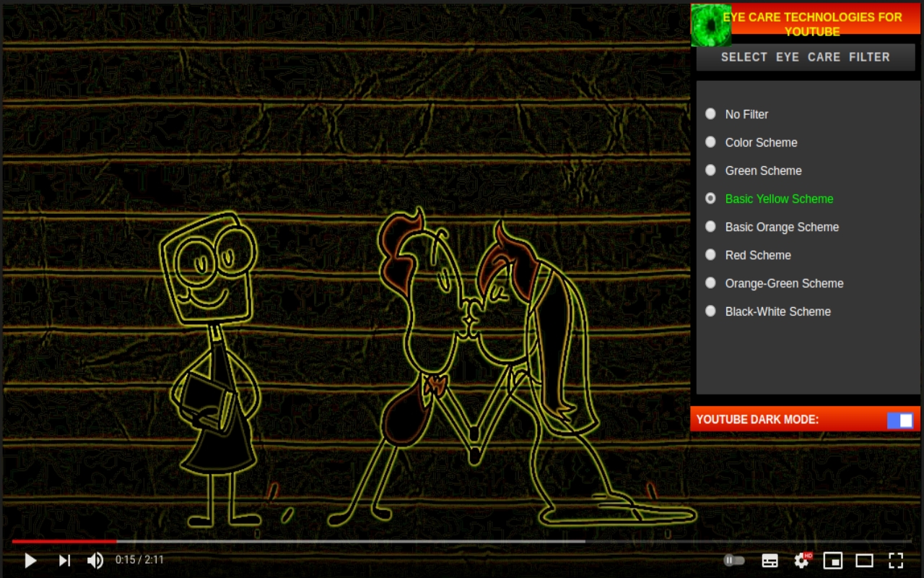The width and height of the screenshot is (924, 578).
Task: Enable the Red Scheme filter
Action: 711,255
